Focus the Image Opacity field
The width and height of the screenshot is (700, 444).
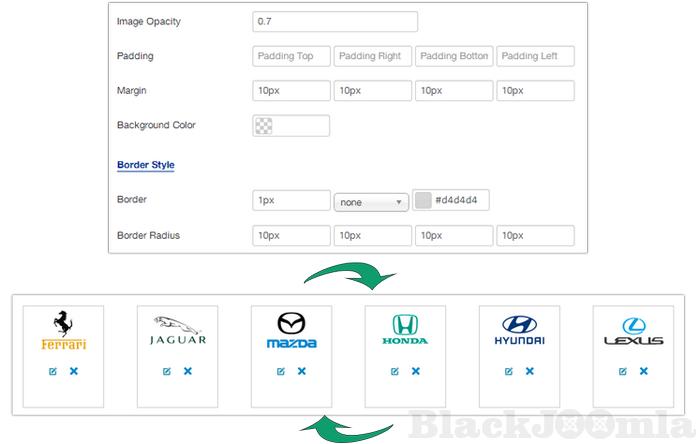[x=335, y=21]
